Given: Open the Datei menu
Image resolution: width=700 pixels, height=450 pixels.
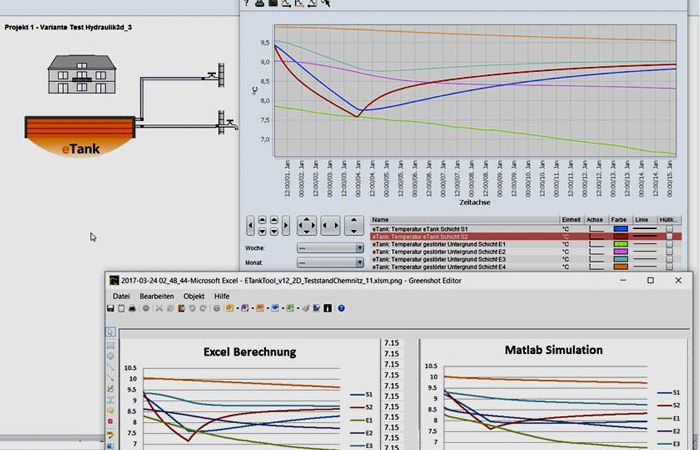Looking at the screenshot, I should tap(121, 296).
